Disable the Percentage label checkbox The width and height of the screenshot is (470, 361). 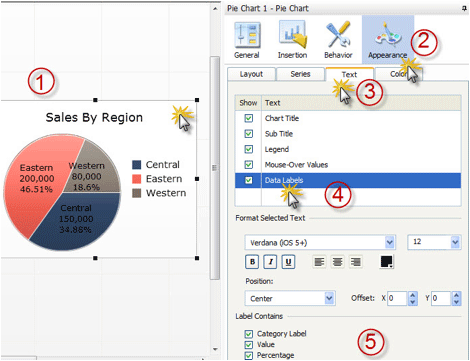tap(249, 355)
